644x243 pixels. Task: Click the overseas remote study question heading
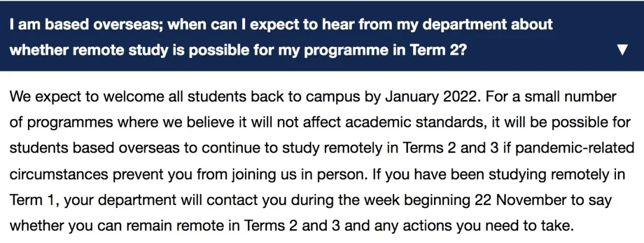pos(322,36)
